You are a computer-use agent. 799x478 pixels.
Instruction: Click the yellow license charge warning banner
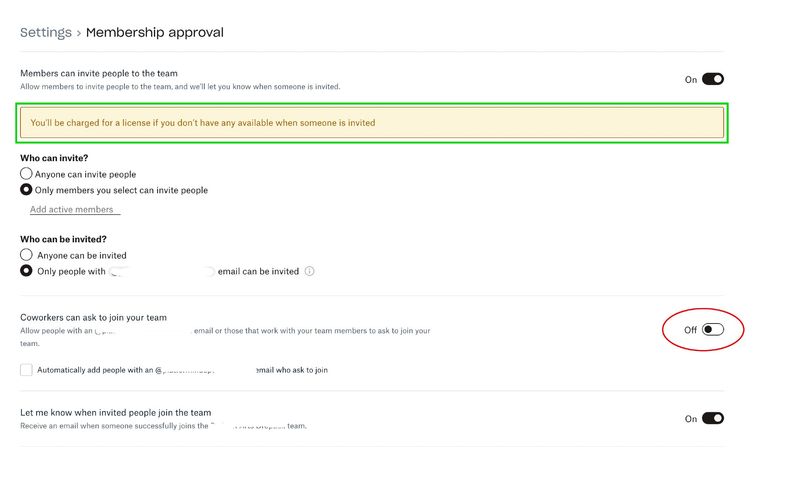pyautogui.click(x=371, y=123)
